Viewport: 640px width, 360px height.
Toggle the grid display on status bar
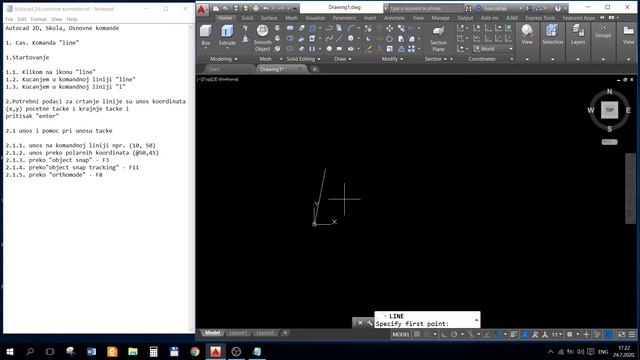tap(417, 334)
